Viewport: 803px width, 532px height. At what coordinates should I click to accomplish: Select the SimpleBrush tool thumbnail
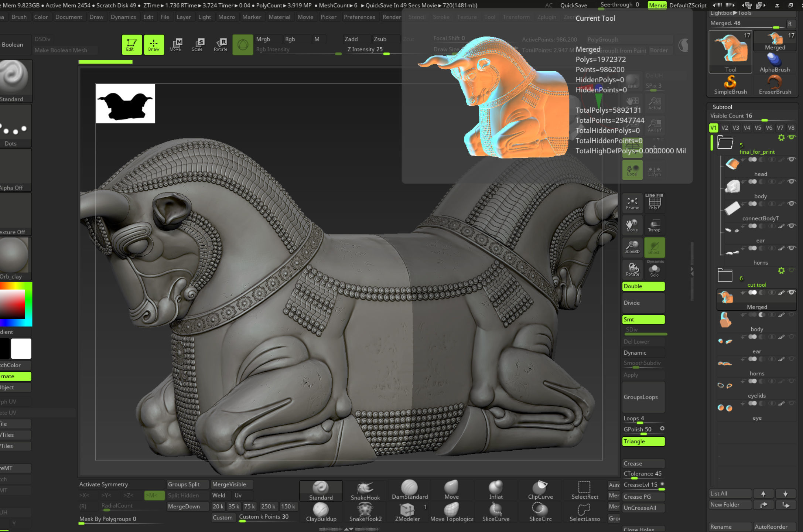point(730,85)
